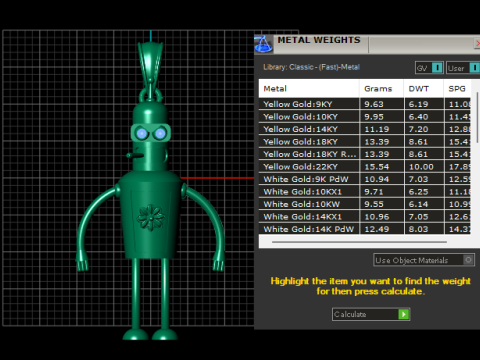
Task: Select the White Gold:10KW row
Action: click(365, 204)
